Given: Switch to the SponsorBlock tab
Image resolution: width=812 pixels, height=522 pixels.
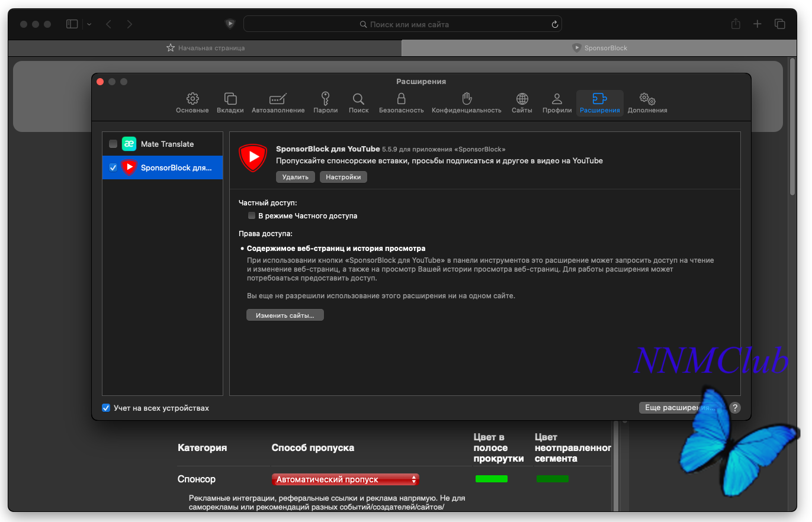Looking at the screenshot, I should 599,48.
